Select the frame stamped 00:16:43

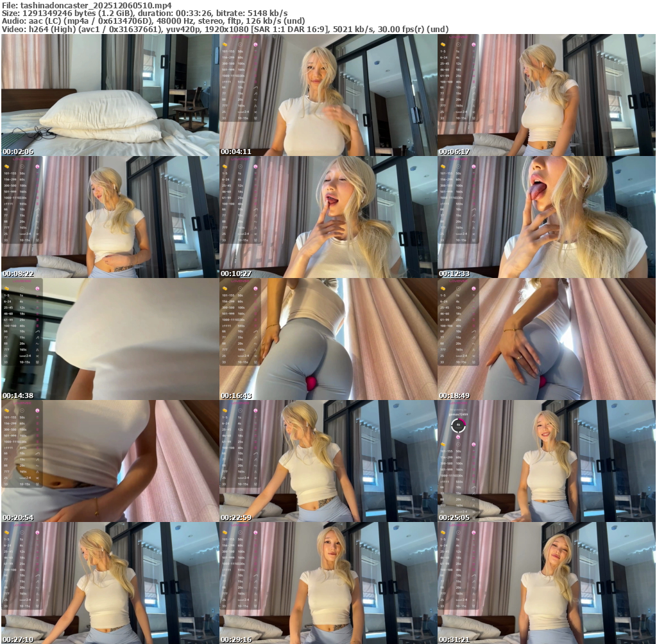tap(328, 339)
